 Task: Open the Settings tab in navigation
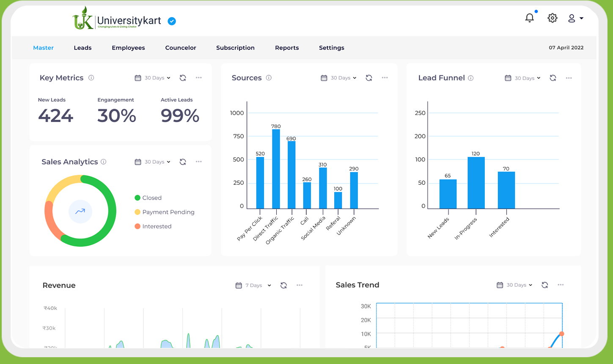point(332,48)
